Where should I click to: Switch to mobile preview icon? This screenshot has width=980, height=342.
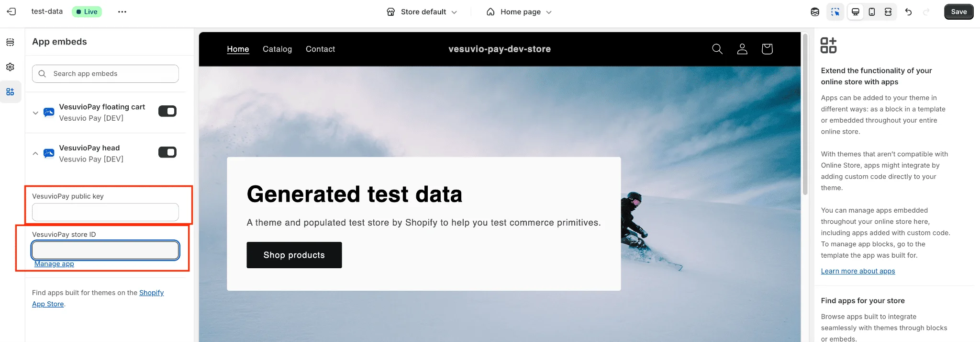pos(872,11)
